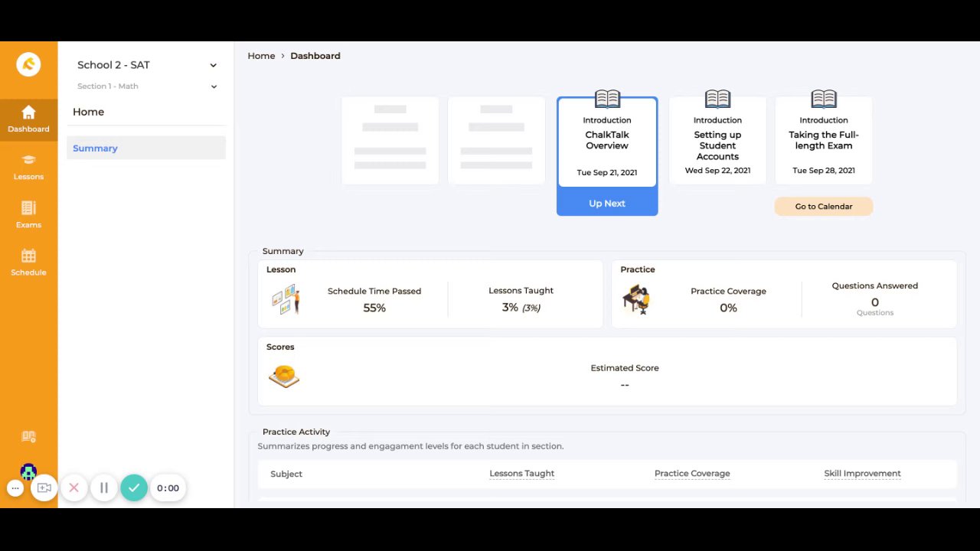Open Schedule in the sidebar
The width and height of the screenshot is (980, 551).
[x=28, y=263]
